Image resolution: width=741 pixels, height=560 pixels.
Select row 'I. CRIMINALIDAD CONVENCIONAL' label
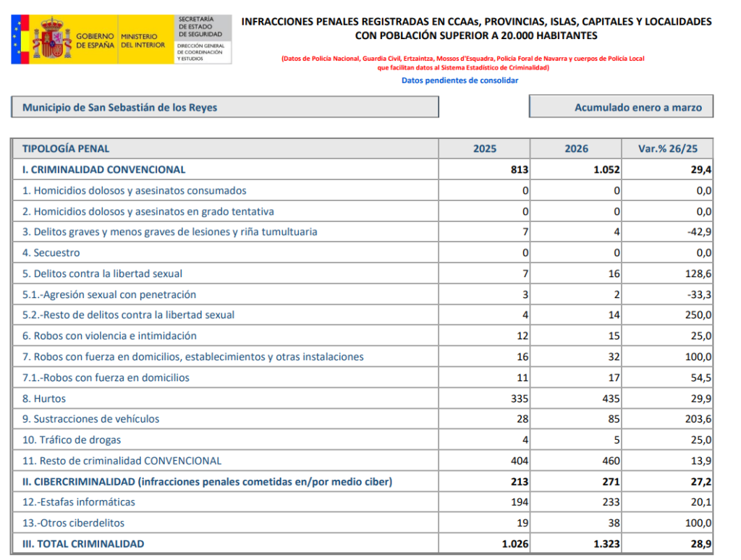[x=103, y=169]
